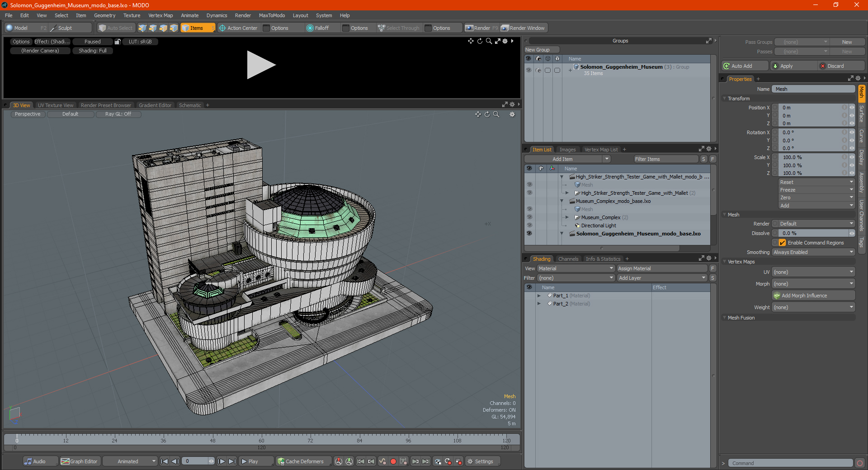Toggle visibility of High_Striker_Strength_Tester_Game_with_Mallet (2) item
Screen dimensions: 868x470
pyautogui.click(x=529, y=193)
